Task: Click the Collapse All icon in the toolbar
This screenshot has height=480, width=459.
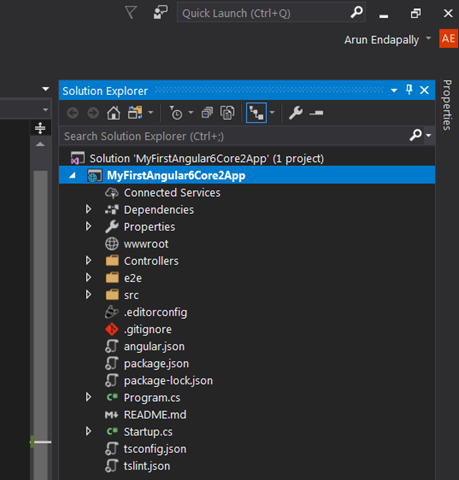Action: (207, 113)
